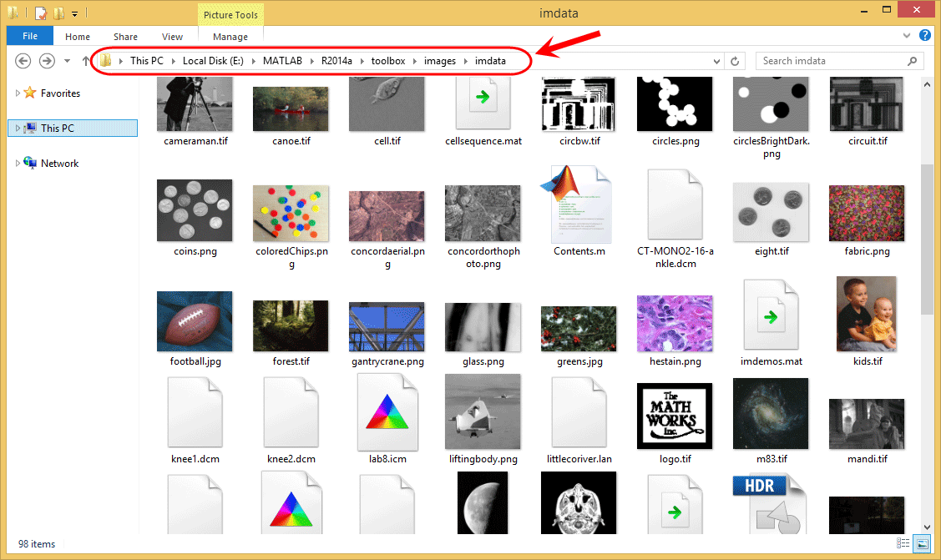
Task: Click the Picture Tools contextual tab
Action: tap(230, 15)
